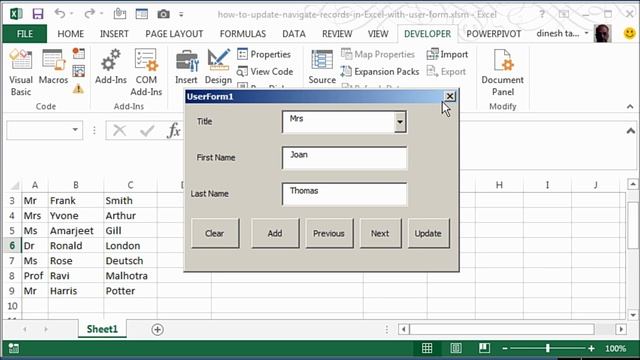This screenshot has width=640, height=360.
Task: Toggle Design Mode
Action: (x=218, y=67)
